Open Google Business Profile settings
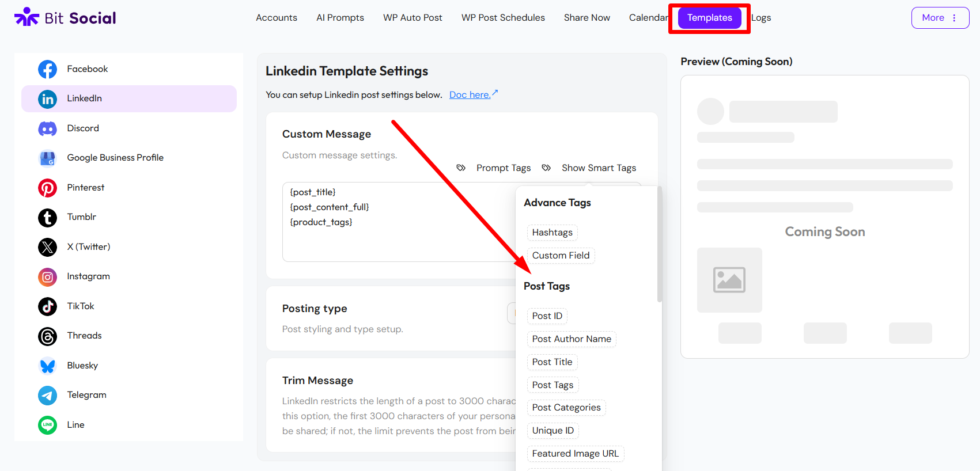 click(x=129, y=158)
